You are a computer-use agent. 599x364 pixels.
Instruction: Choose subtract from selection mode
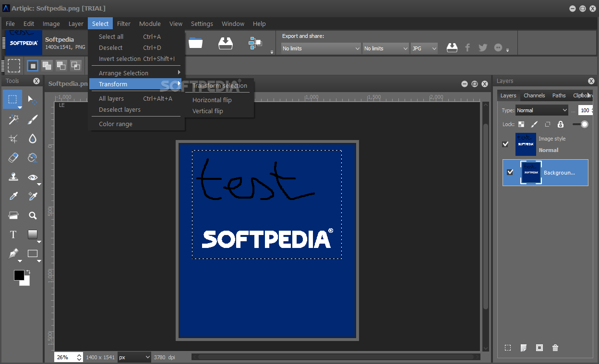click(61, 66)
